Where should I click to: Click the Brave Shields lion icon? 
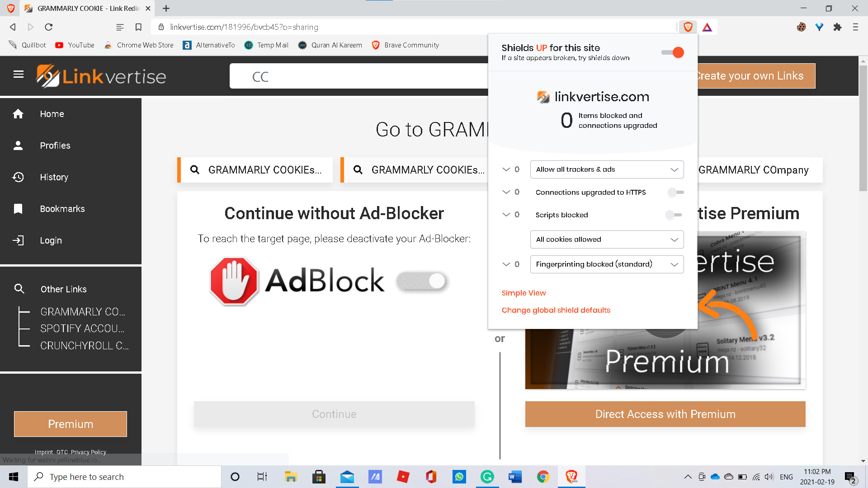point(689,27)
